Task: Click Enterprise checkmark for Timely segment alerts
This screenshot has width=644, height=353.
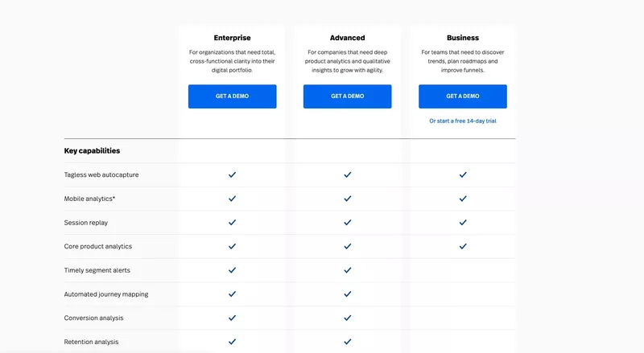Action: [232, 270]
